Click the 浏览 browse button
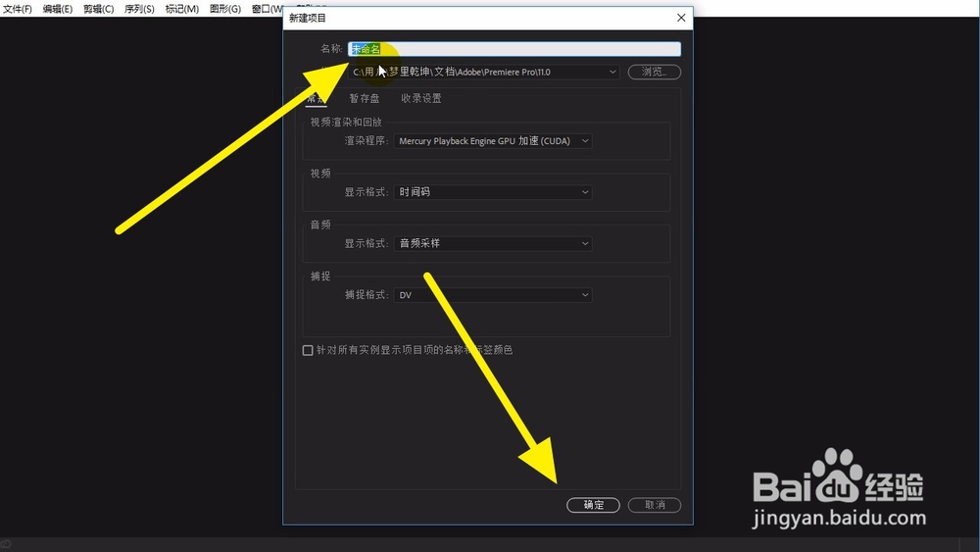This screenshot has width=980, height=552. pos(654,72)
